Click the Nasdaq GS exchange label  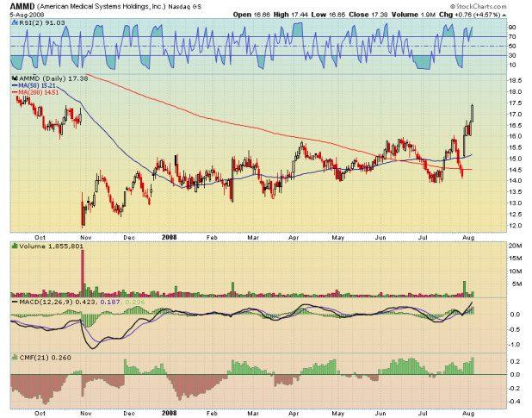pyautogui.click(x=185, y=7)
